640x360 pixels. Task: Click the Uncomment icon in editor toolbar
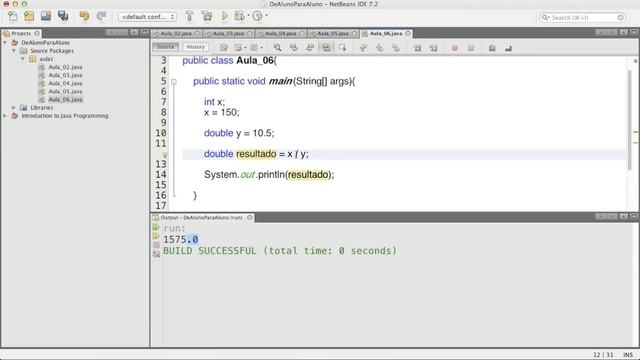[508, 48]
